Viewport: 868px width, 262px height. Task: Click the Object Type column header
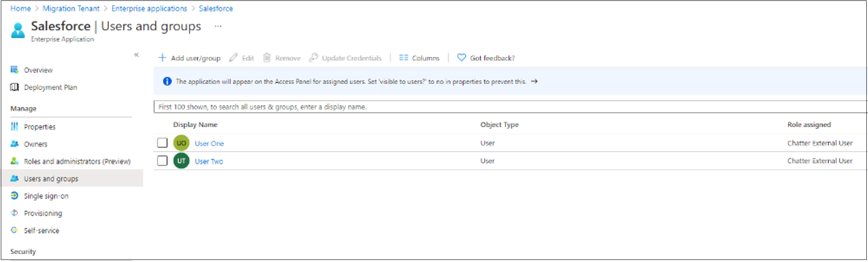(499, 125)
